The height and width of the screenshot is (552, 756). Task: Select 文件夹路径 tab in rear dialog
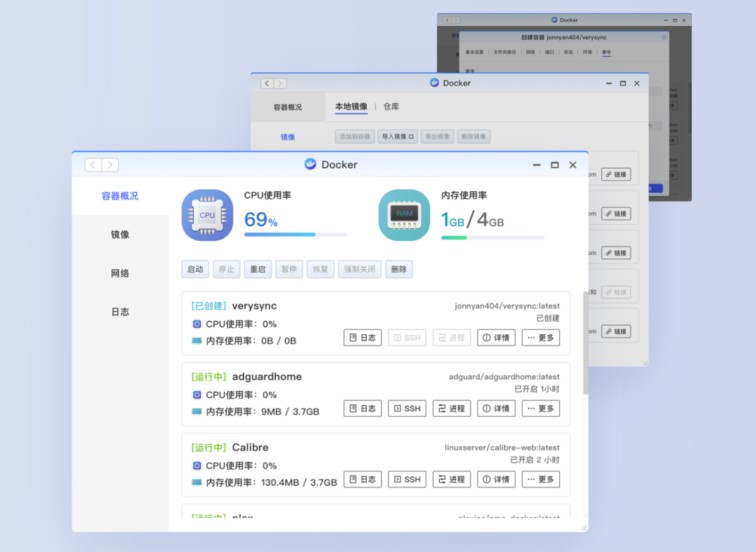[505, 52]
